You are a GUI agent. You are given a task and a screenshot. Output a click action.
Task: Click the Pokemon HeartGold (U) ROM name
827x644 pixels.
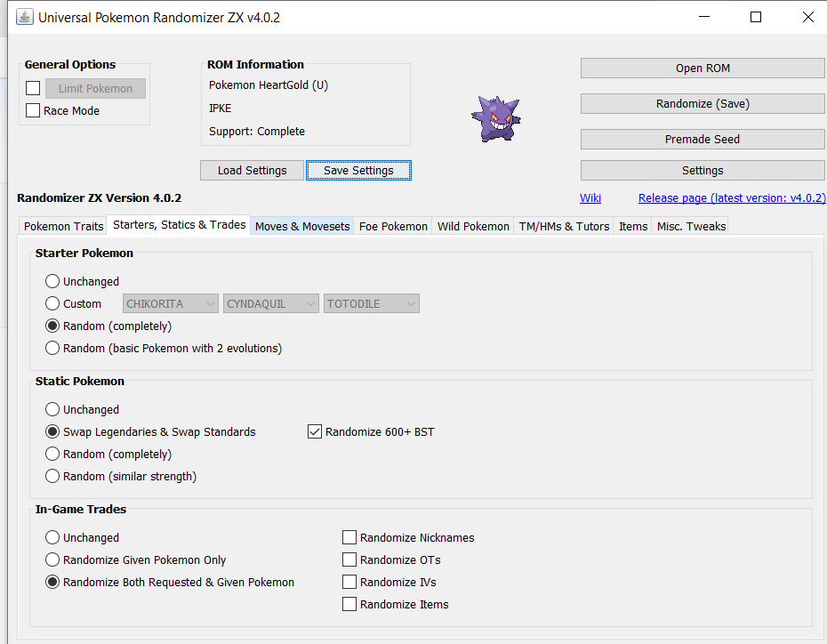[269, 85]
